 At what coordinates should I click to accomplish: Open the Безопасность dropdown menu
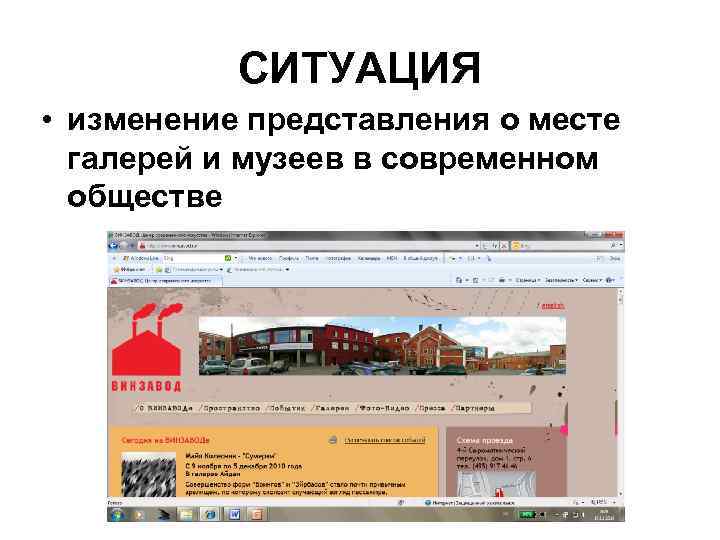(x=561, y=280)
